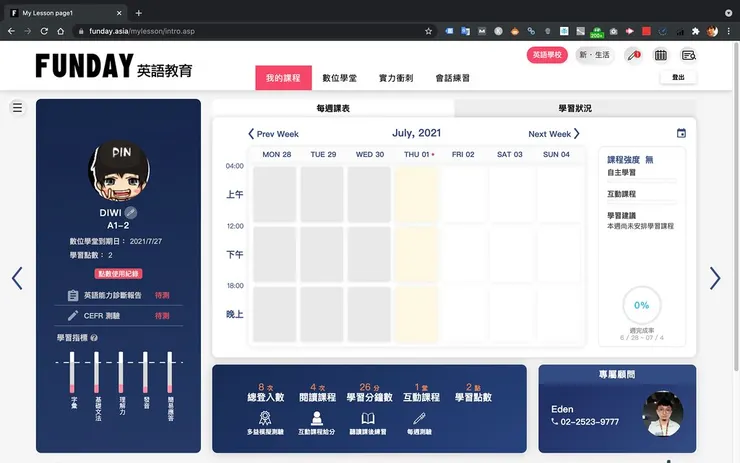Close the My Lesson page1 tab

click(x=119, y=13)
